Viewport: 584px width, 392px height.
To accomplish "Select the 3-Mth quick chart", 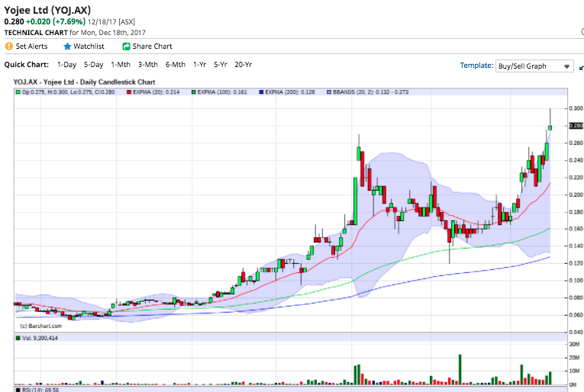I will pos(148,65).
